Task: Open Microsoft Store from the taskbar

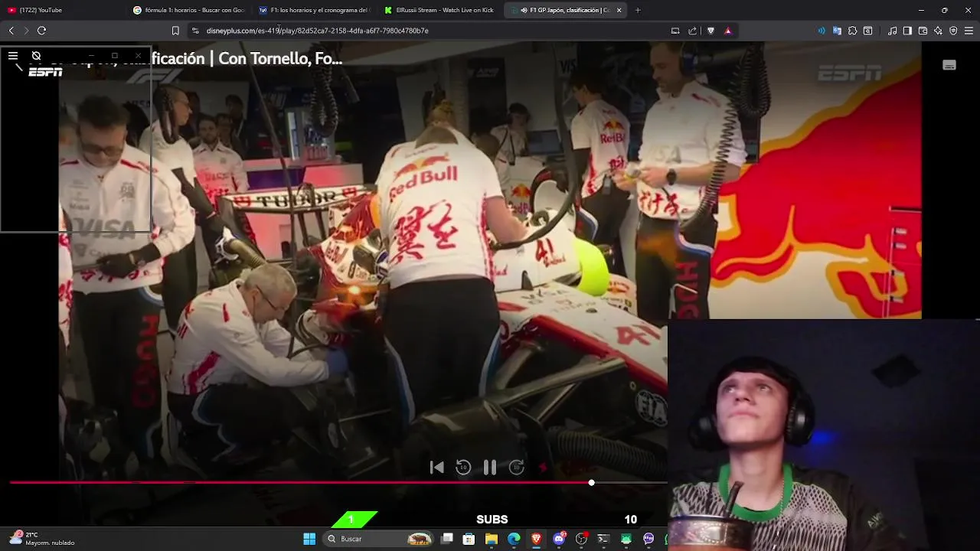Action: pyautogui.click(x=469, y=539)
